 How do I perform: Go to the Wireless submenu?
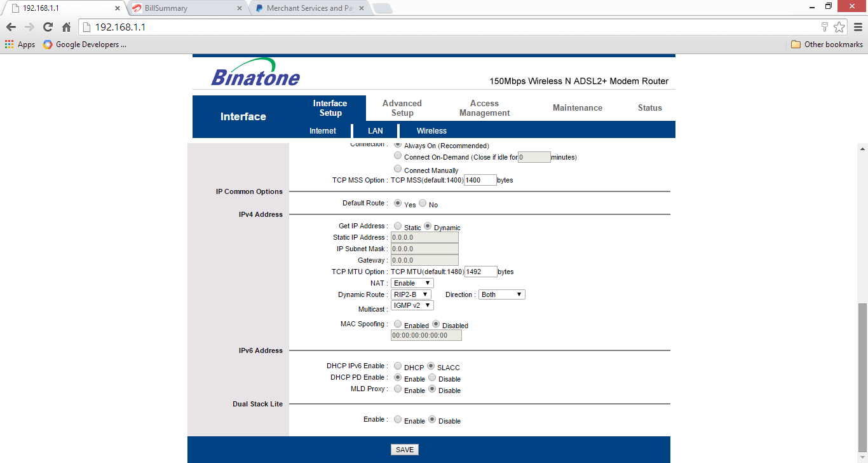point(431,131)
